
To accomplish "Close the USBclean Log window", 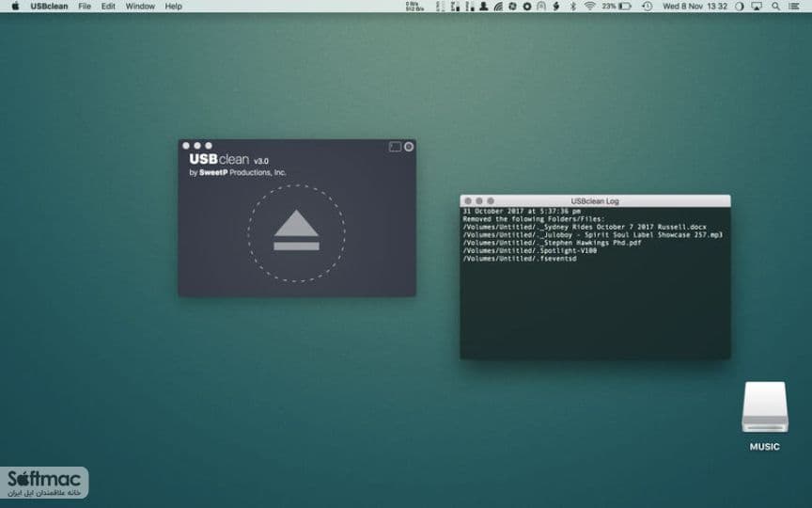I will [468, 201].
